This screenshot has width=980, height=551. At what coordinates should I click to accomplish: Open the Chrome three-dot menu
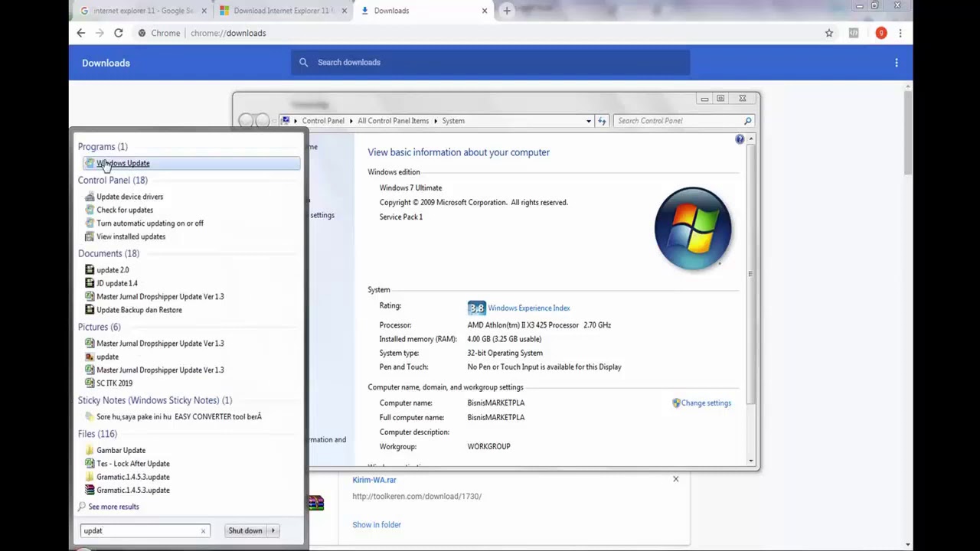coord(900,33)
